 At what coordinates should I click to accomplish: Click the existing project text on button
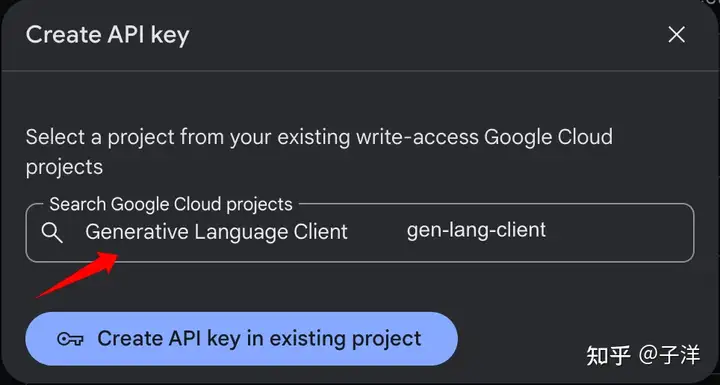pos(345,339)
